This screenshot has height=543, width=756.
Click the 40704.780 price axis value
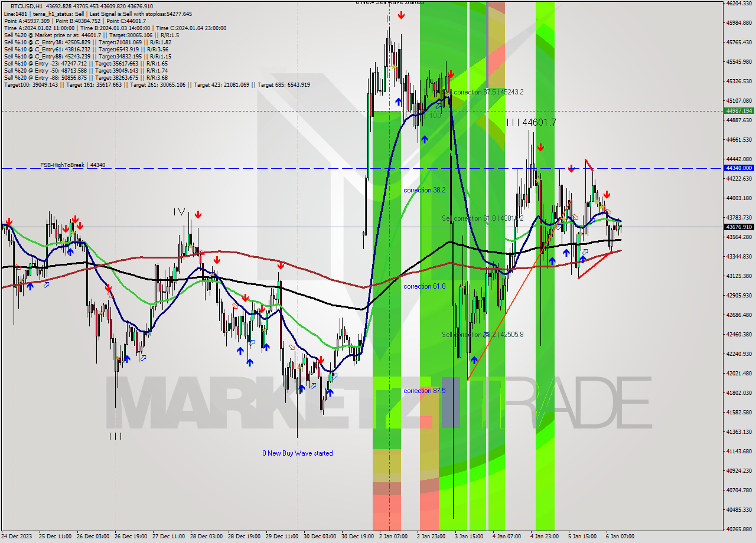[739, 490]
